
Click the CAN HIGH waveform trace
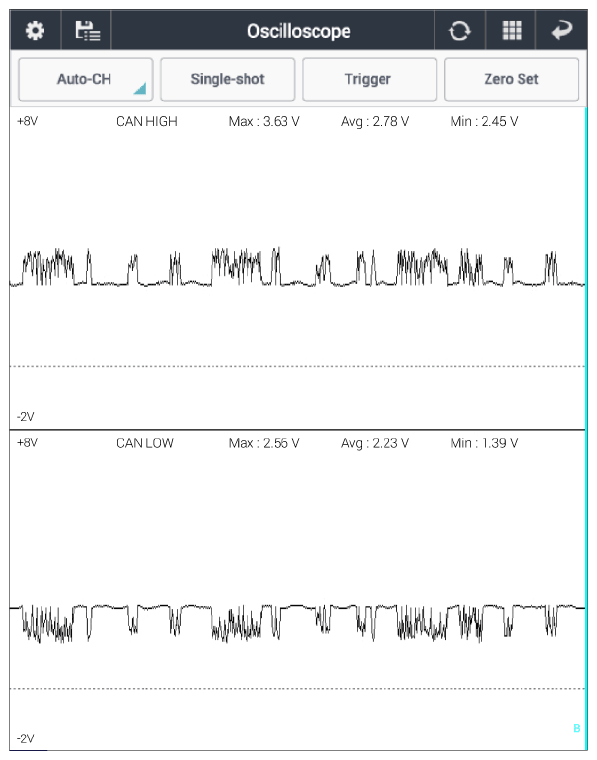pos(297,268)
